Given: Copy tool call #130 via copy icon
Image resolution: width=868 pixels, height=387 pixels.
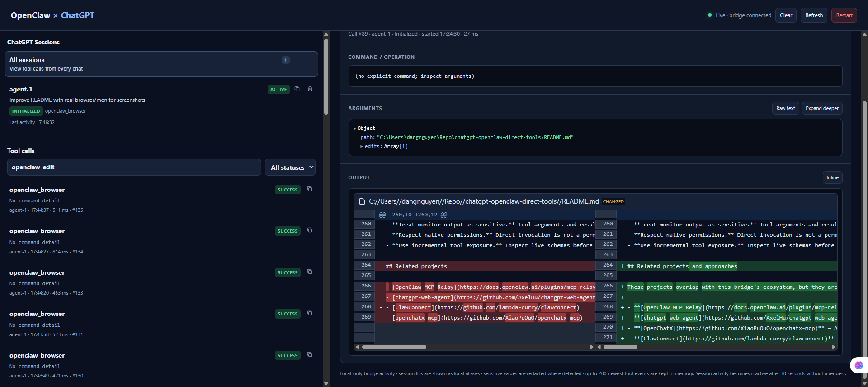Looking at the screenshot, I should pyautogui.click(x=310, y=354).
